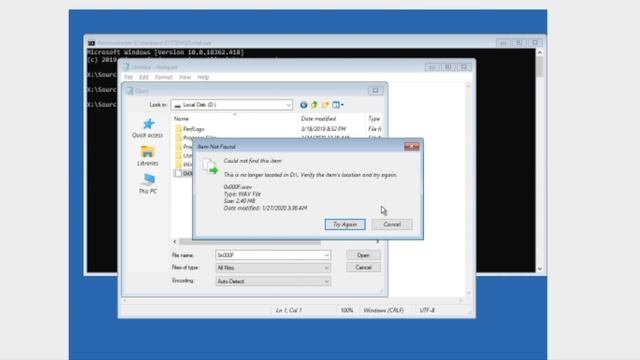The image size is (640, 360).
Task: Click command prompt scroll-down arrow
Action: click(540, 269)
